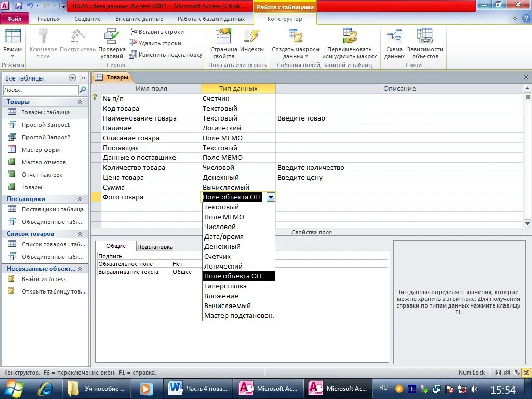Open the Отчет наклеек report
This screenshot has height=399, width=532.
click(x=46, y=175)
